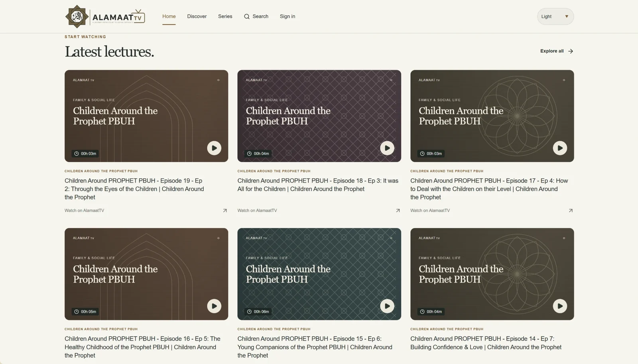Open the Episode 15 teal lattice thumbnail
Screen dimensions: 638x364
pos(319,274)
